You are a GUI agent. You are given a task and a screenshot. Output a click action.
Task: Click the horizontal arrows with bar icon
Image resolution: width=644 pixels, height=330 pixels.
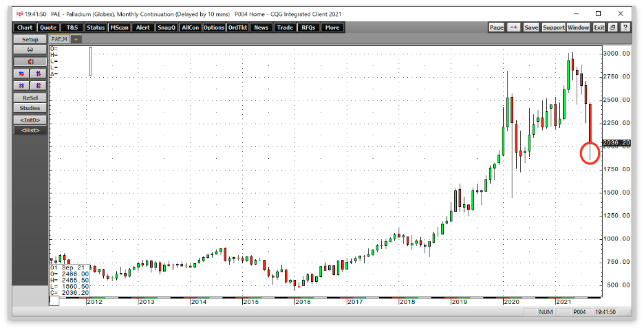pos(22,86)
